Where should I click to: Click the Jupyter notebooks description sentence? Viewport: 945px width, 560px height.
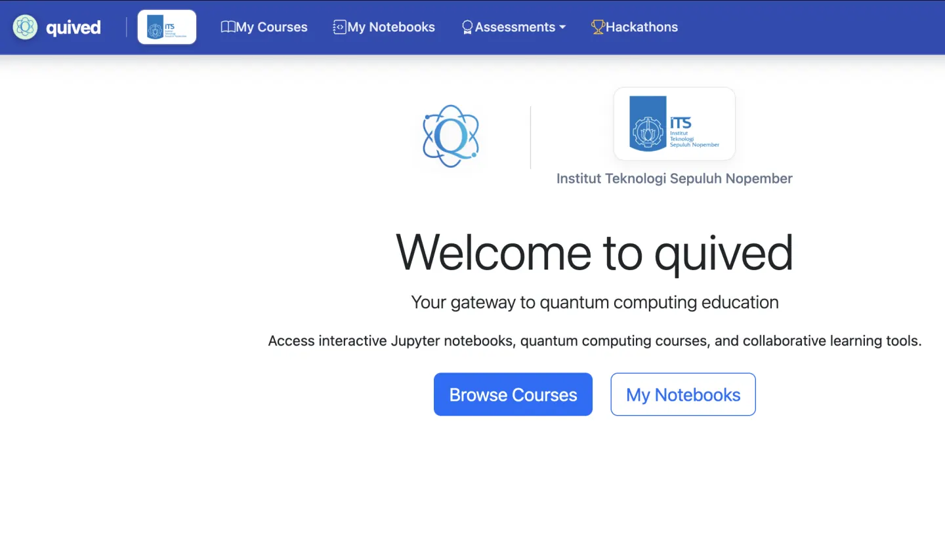point(595,341)
